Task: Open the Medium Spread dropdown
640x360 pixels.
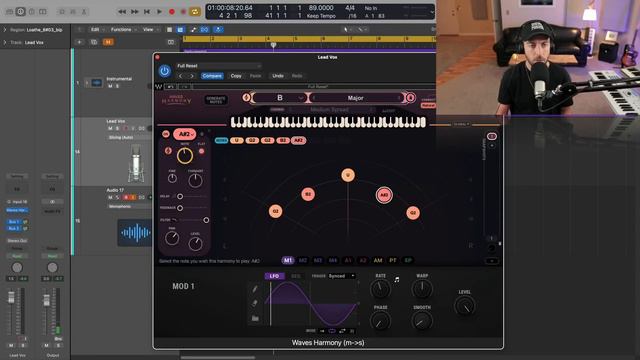Action: (x=331, y=110)
